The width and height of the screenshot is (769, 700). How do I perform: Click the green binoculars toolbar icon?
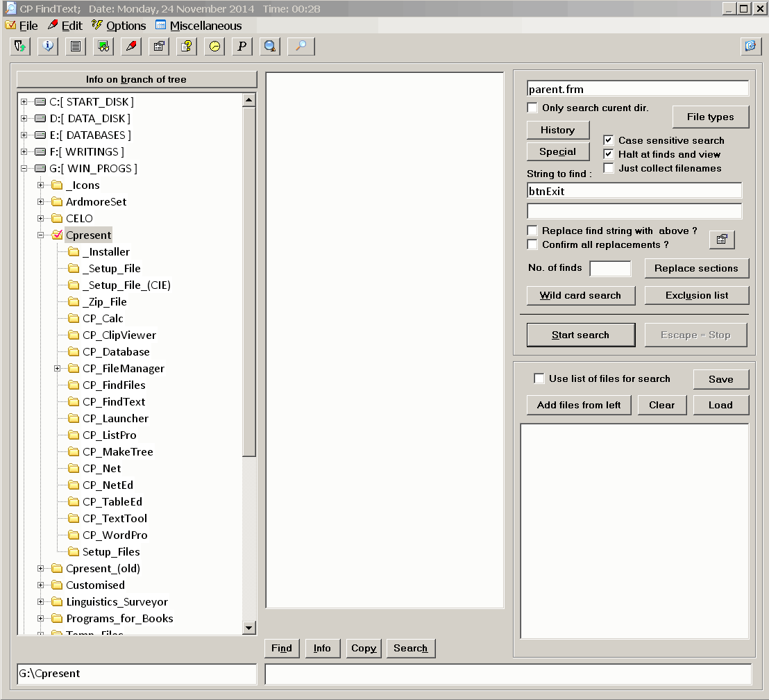[103, 47]
